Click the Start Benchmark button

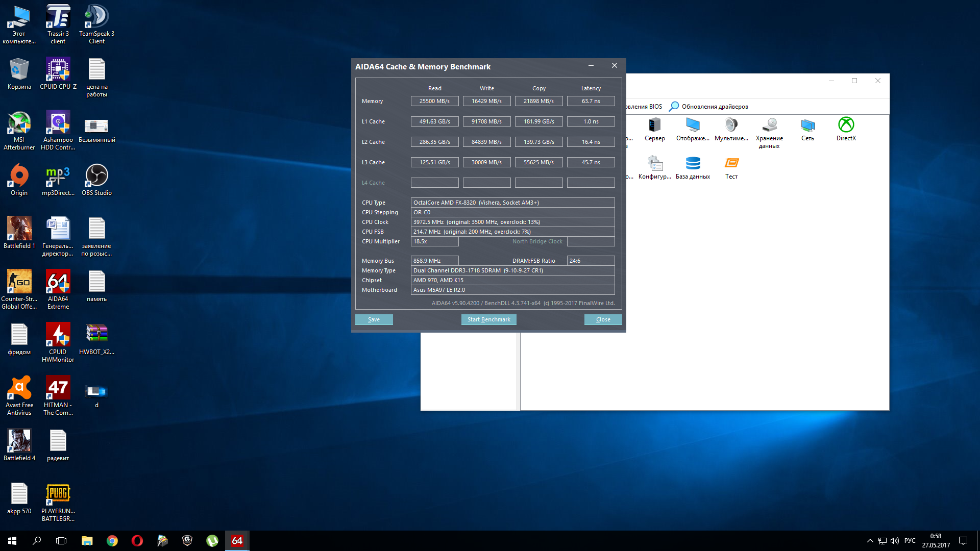pos(488,319)
